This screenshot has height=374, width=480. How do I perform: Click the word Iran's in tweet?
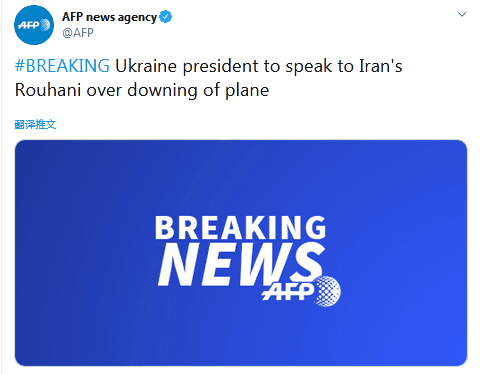pos(381,66)
